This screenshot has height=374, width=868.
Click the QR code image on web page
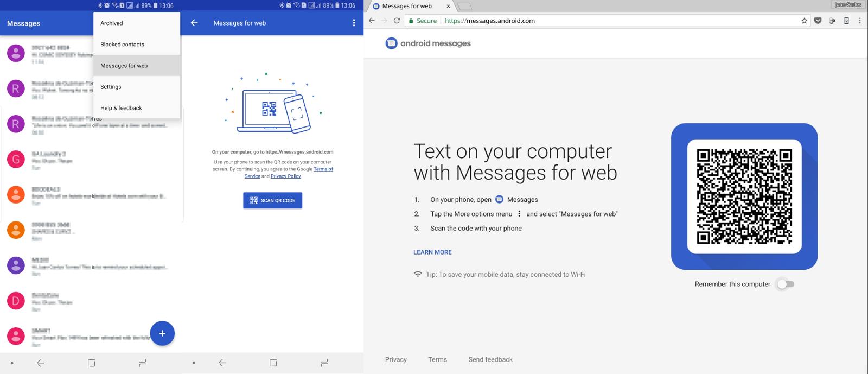(744, 196)
